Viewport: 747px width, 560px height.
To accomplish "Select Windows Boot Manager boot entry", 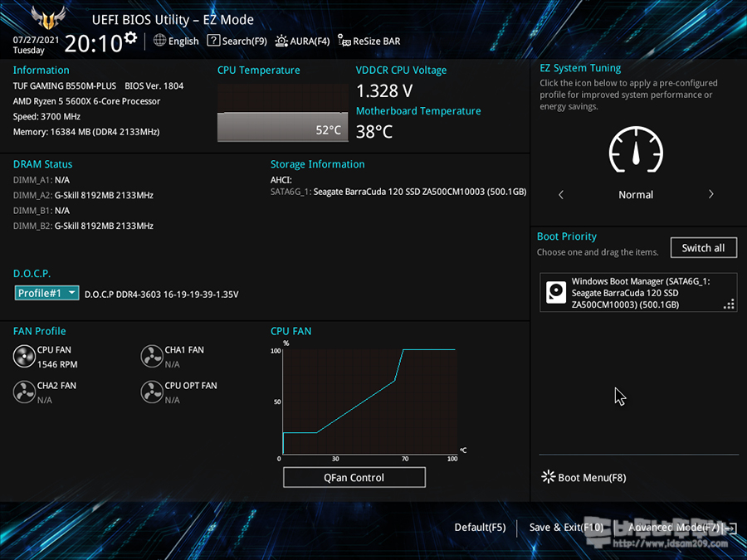I will click(638, 292).
